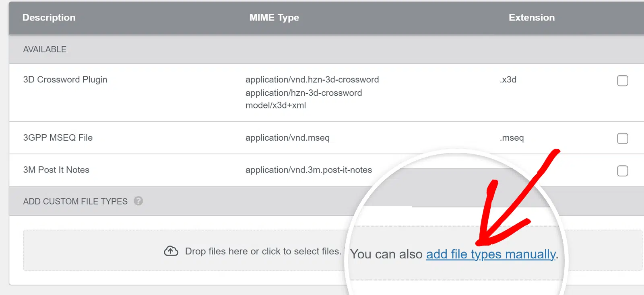The height and width of the screenshot is (295, 644).
Task: Click the application/hzn-3d-crossword MIME type
Action: [304, 93]
